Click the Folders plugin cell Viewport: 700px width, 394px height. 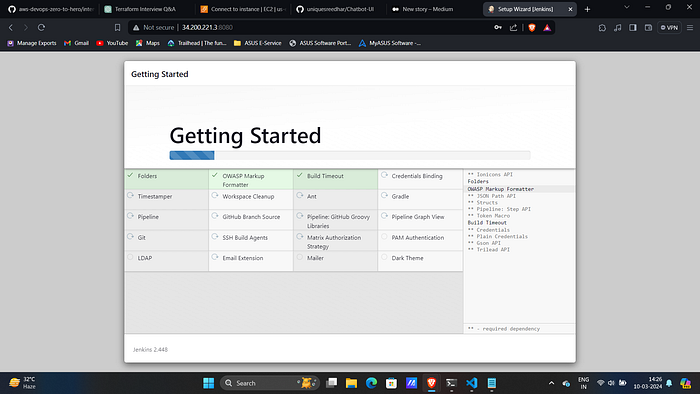point(167,179)
